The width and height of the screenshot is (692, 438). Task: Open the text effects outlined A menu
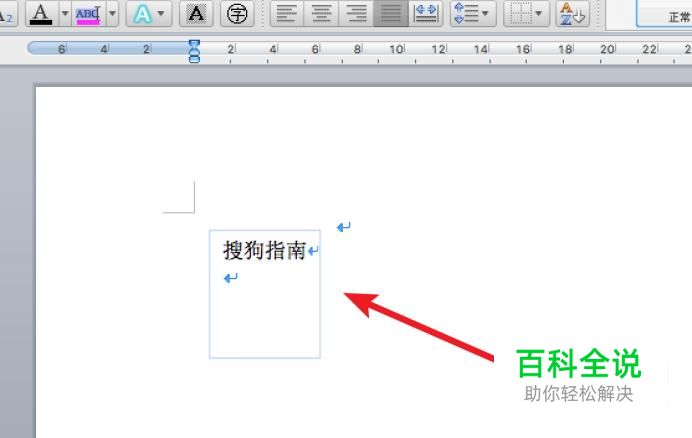point(149,14)
